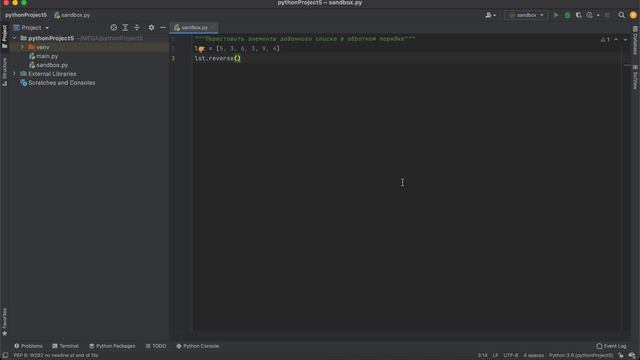640x360 pixels.
Task: Click the 3:14 cursor position indicator
Action: point(482,356)
